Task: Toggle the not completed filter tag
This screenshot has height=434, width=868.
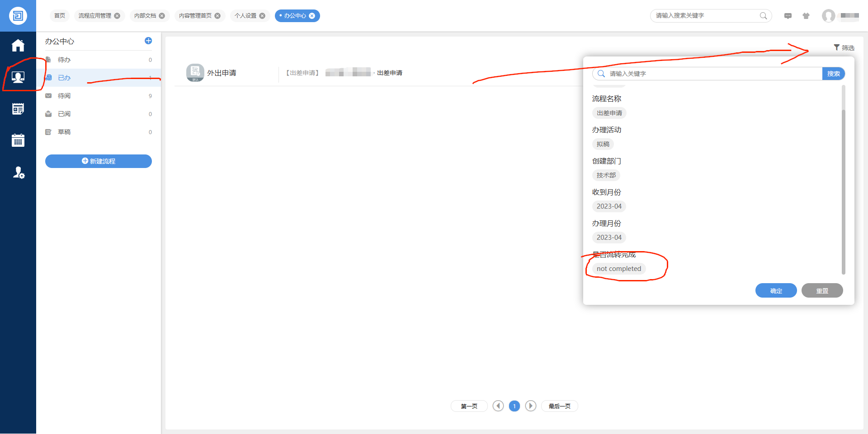Action: click(x=619, y=269)
